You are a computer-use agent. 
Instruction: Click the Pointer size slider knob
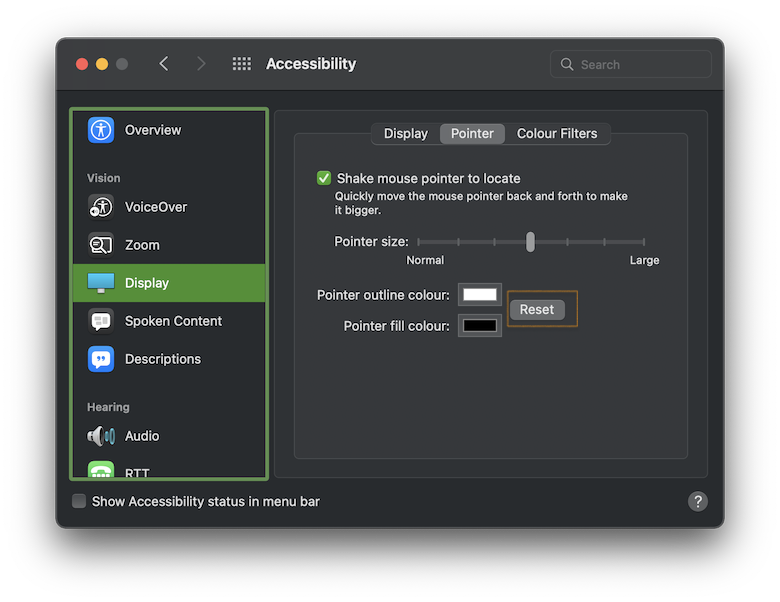click(530, 242)
